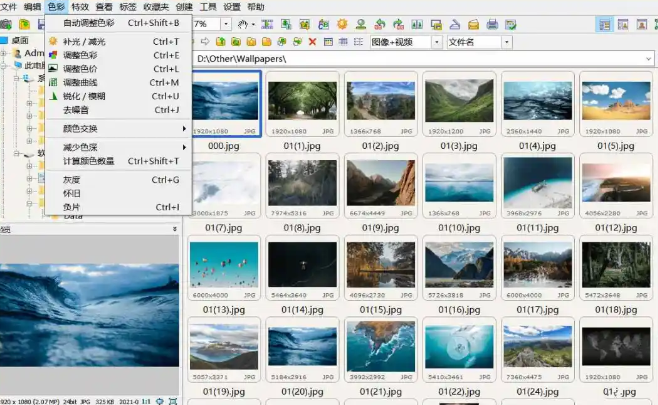Select the 桌面 desktop tree item
Image resolution: width=658 pixels, height=405 pixels.
pyautogui.click(x=20, y=40)
